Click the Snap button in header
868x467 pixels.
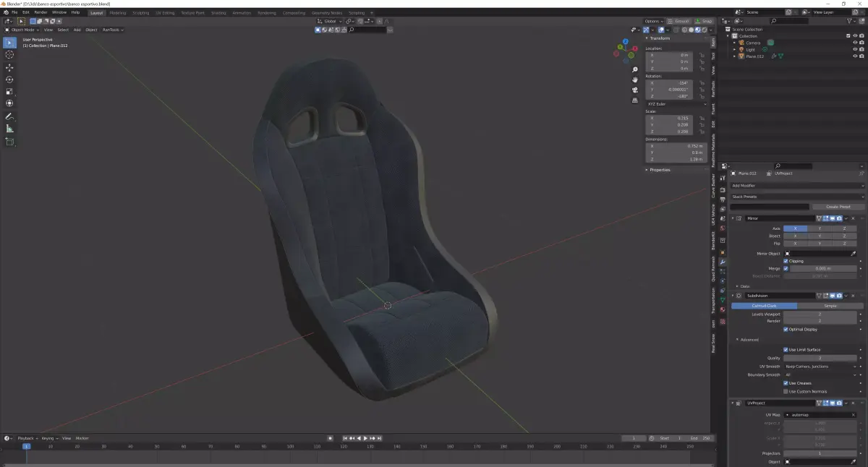pyautogui.click(x=705, y=21)
